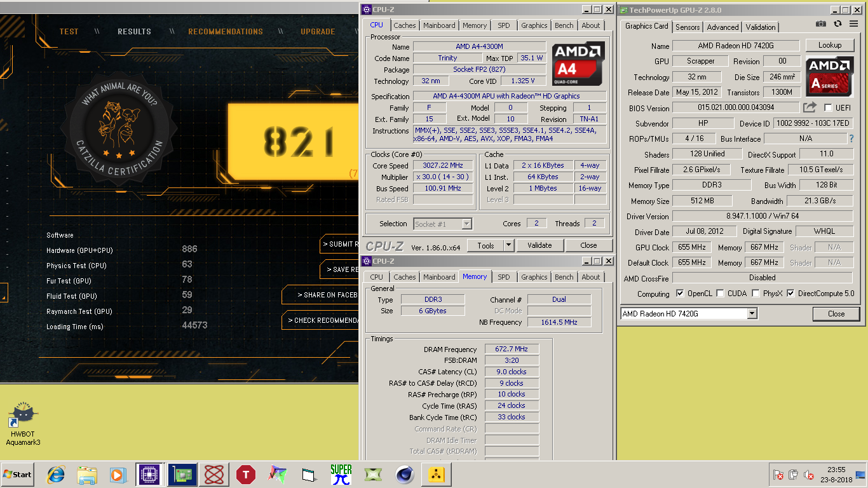The image size is (868, 488).
Task: Click Check Recommendations in Catzilla
Action: (321, 320)
